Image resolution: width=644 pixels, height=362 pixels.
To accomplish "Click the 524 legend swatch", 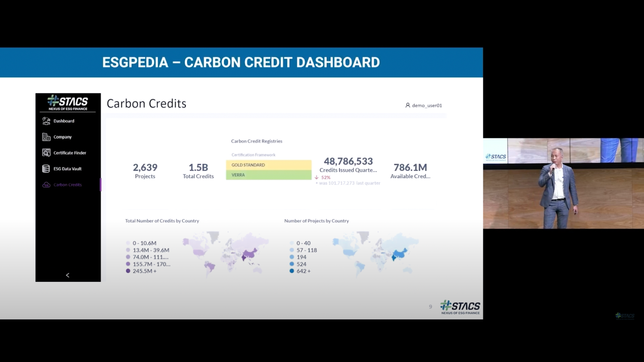I will click(x=292, y=264).
